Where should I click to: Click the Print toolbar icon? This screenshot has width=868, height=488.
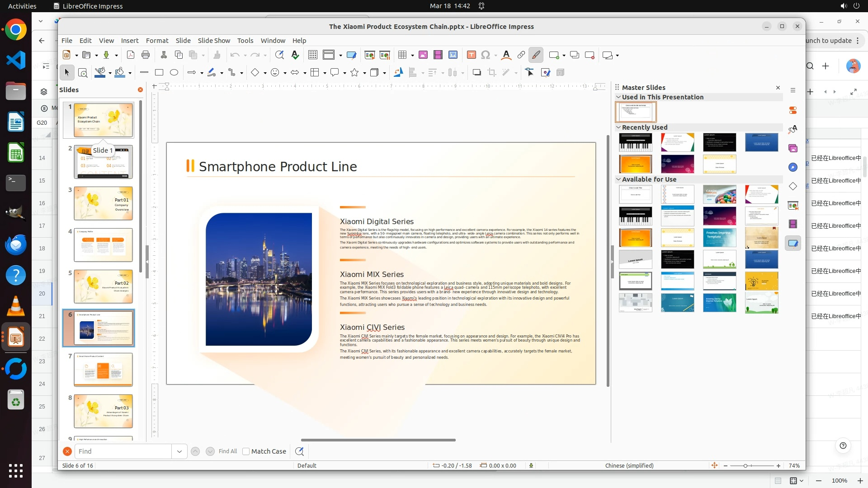pyautogui.click(x=146, y=55)
